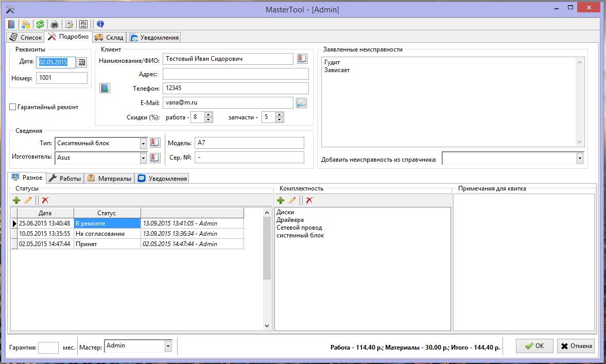
Task: Decrease the запчасти discount value
Action: click(x=280, y=120)
